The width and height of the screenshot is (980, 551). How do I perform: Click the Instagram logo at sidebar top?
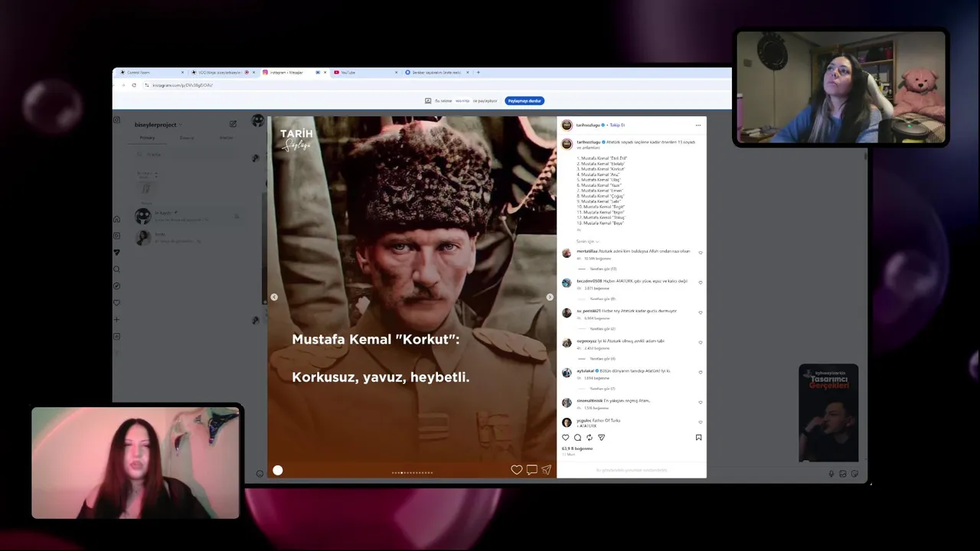tap(116, 120)
